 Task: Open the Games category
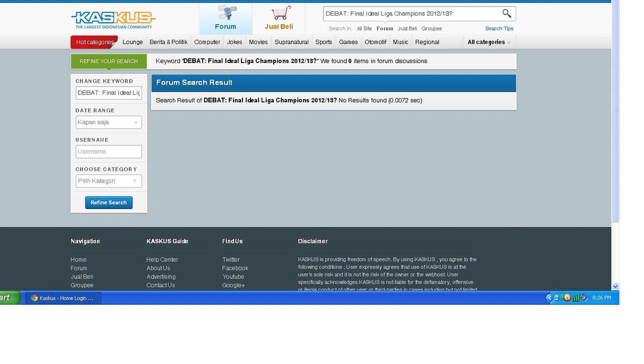(x=348, y=42)
